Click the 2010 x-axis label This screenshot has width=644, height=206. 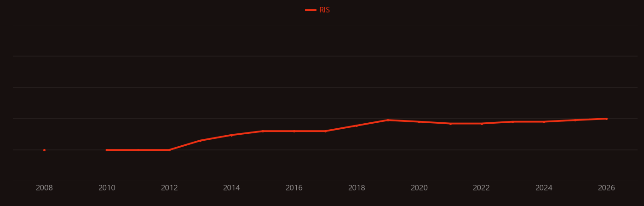coord(107,188)
